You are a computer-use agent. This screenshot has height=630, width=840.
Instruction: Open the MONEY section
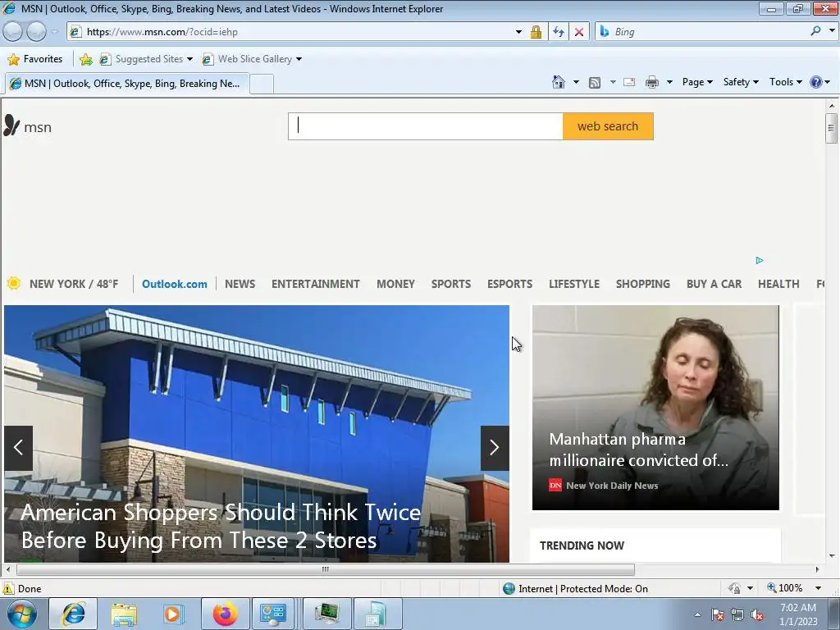click(396, 284)
